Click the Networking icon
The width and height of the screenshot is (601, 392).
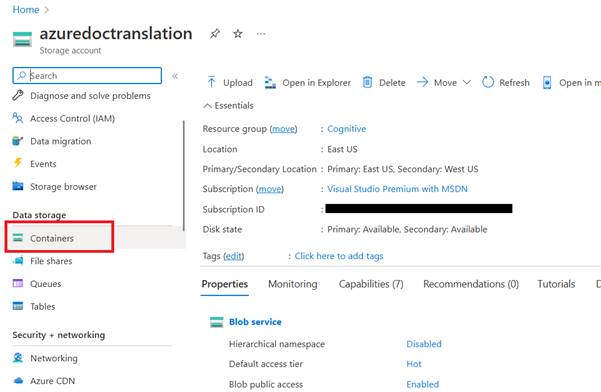click(x=18, y=358)
